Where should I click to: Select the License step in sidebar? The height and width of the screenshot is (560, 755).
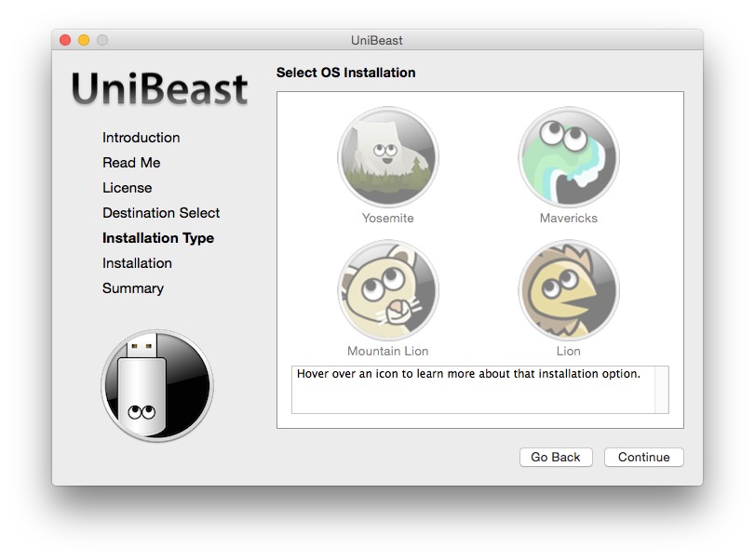coord(127,188)
